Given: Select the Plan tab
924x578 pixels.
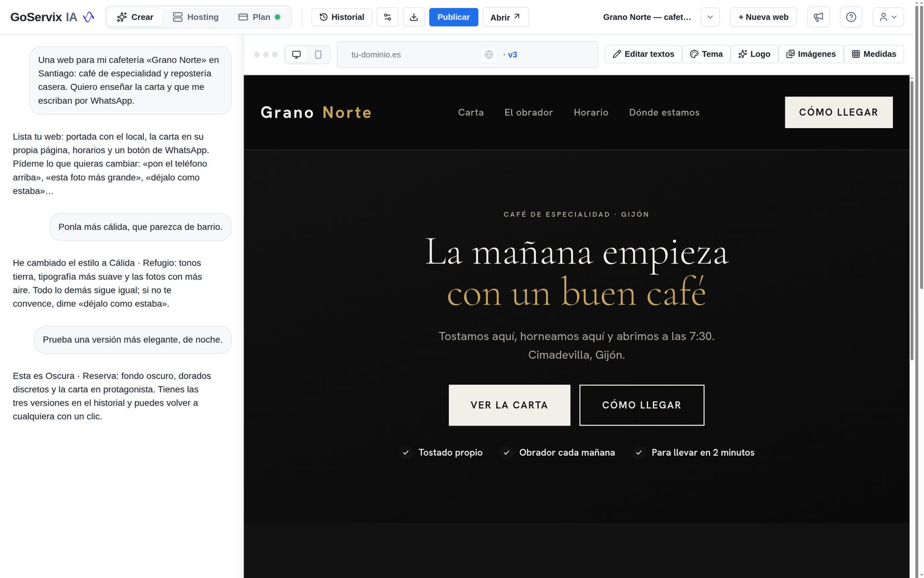Looking at the screenshot, I should (x=260, y=17).
